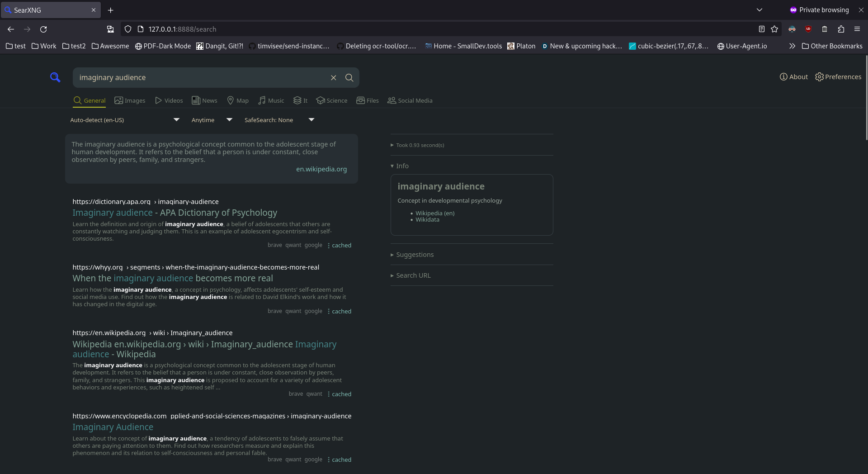Expand the Took 0.93 seconds details

417,145
